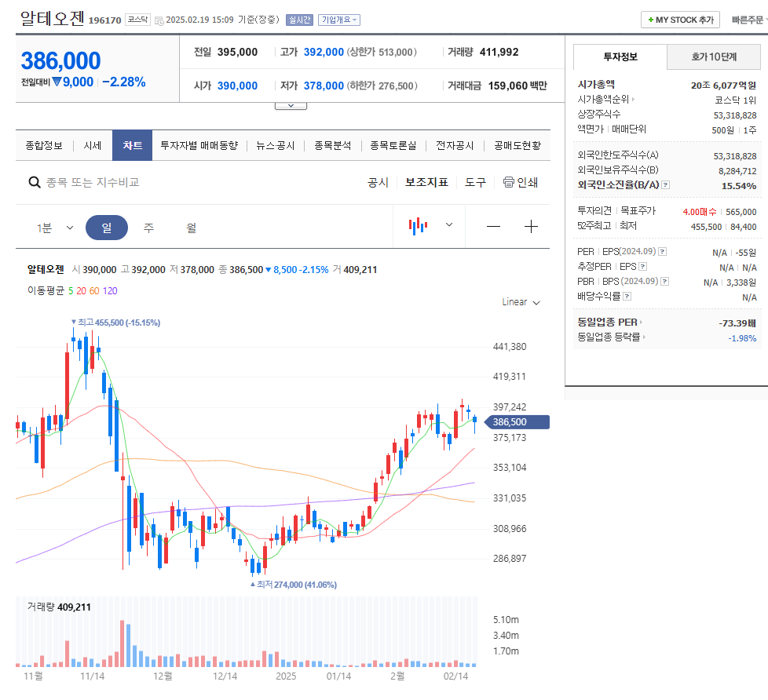The image size is (768, 700).
Task: Switch to the 호가10단계 panel tab
Action: click(714, 57)
